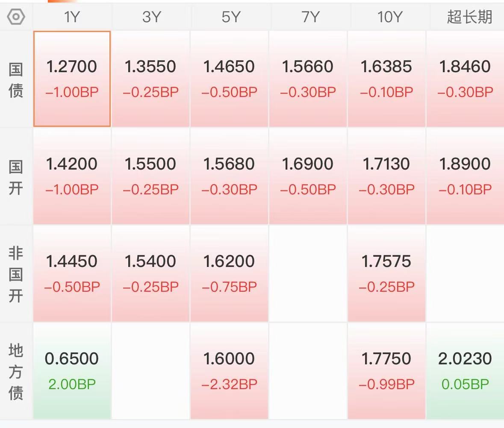504x428 pixels.
Task: Select the 超长期 column header
Action: click(469, 17)
